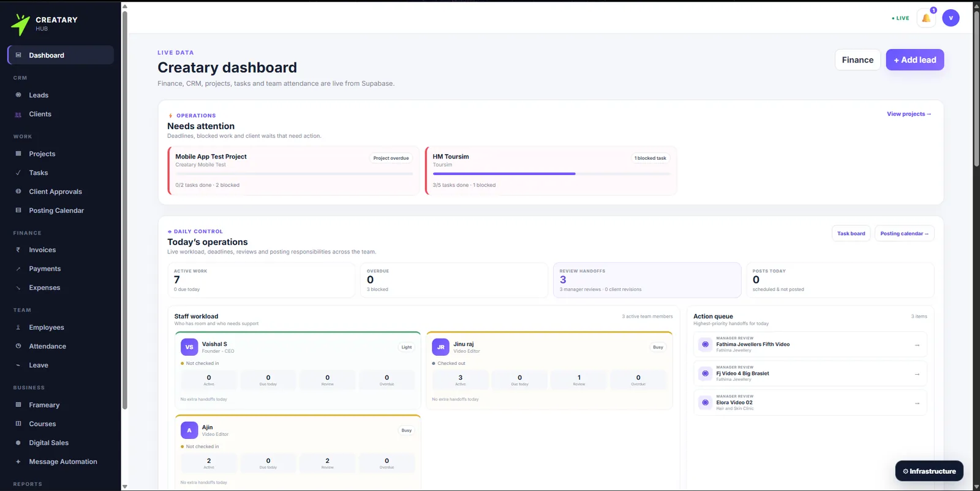
Task: Click the Payments arrow icon
Action: coord(18,269)
